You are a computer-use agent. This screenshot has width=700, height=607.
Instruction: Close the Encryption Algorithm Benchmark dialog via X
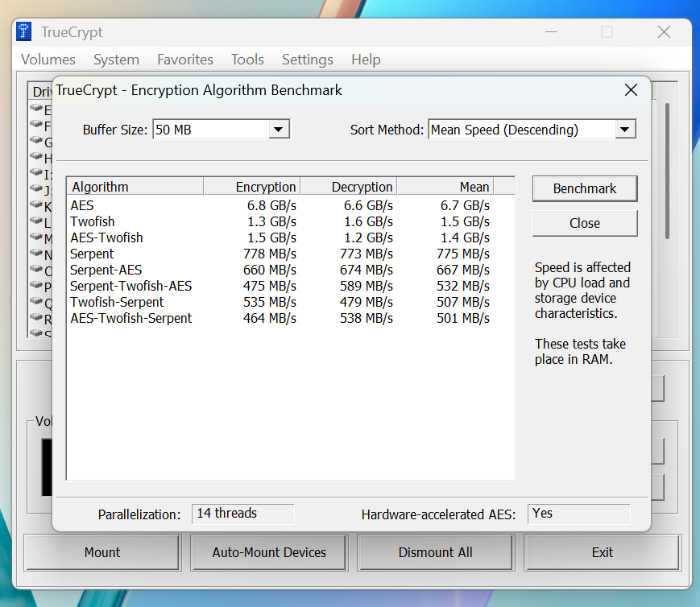point(631,90)
